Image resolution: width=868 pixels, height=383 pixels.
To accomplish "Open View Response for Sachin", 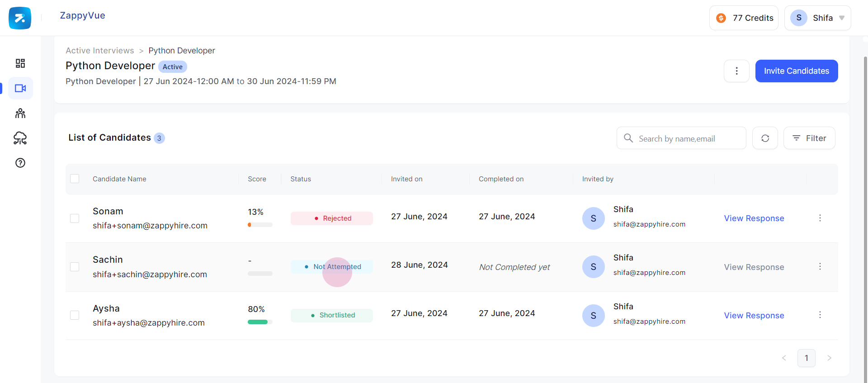I will 754,267.
